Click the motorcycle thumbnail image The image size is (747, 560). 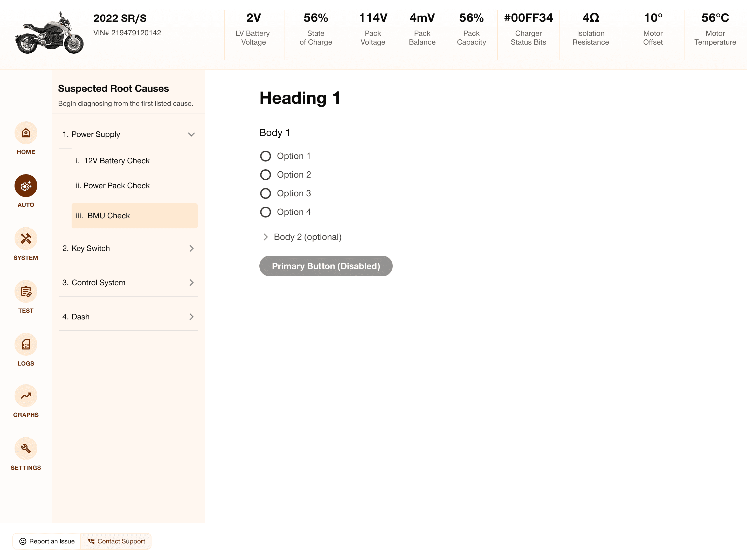[49, 33]
